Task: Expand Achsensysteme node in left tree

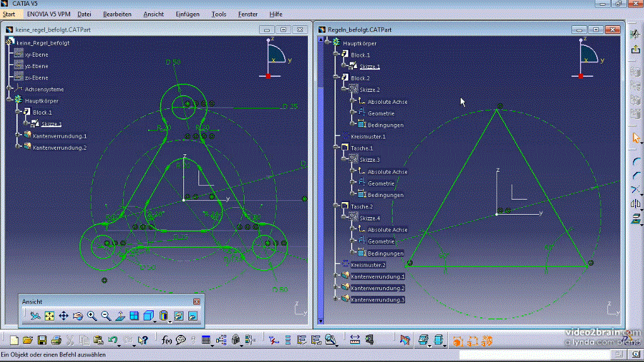Action: click(9, 88)
